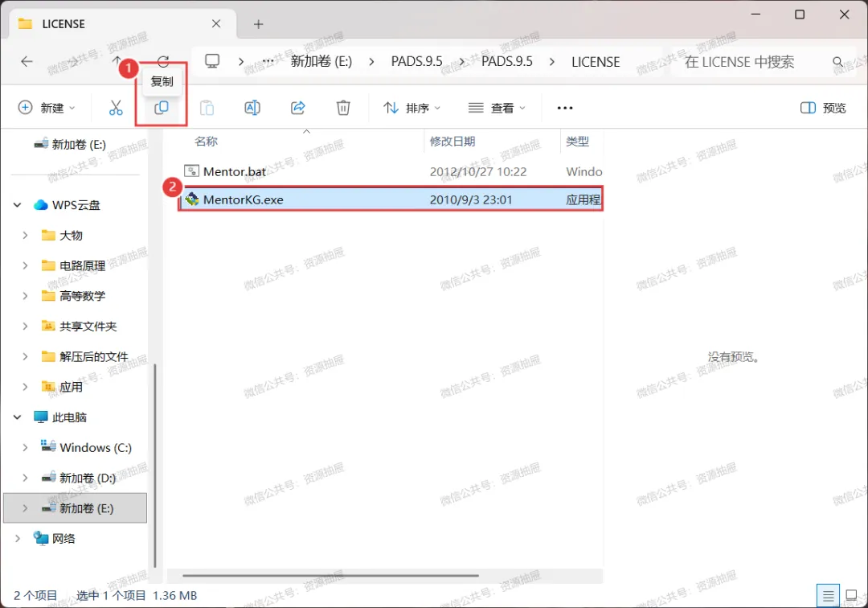Click the Cut scissors icon
868x608 pixels.
click(116, 108)
